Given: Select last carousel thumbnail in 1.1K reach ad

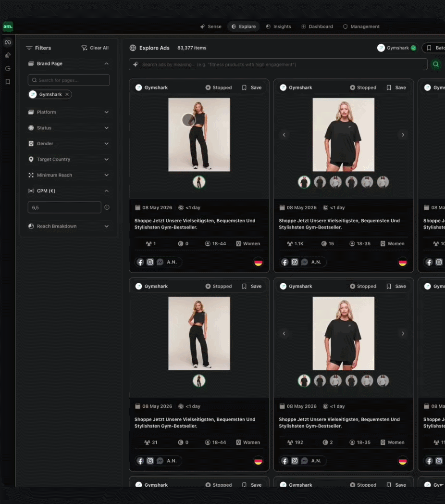Looking at the screenshot, I should [383, 182].
